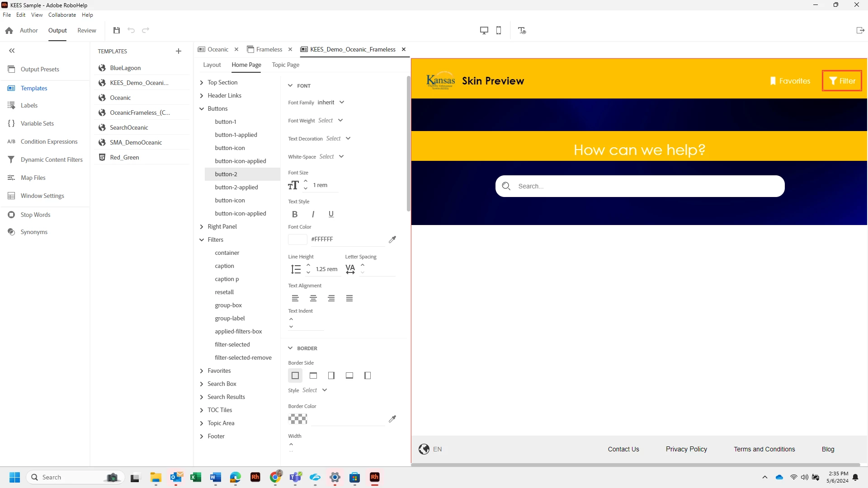Screen dimensions: 868x488
Task: Click the Save All icon in toolbar
Action: 117,30
